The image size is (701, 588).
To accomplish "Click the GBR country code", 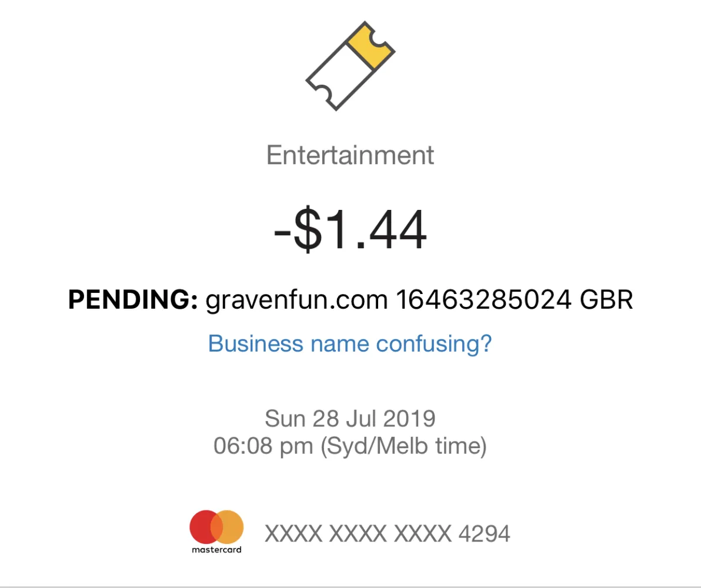I will 606,300.
